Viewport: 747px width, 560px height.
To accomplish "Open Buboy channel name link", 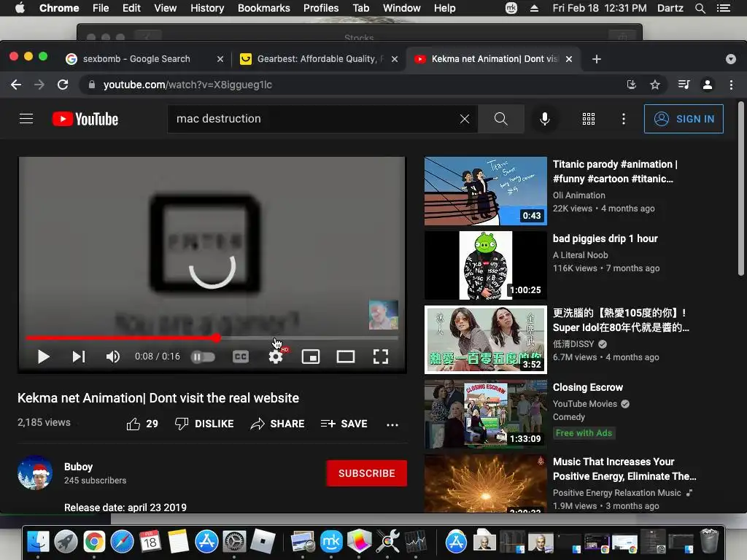I will (78, 467).
